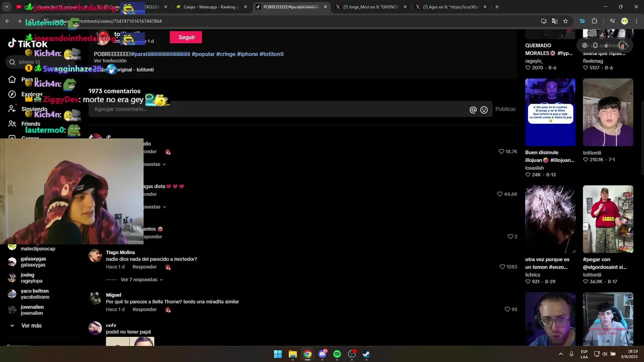Open the emoji picker in comment box
Viewport: 644px width, 362px height.
pos(484,110)
